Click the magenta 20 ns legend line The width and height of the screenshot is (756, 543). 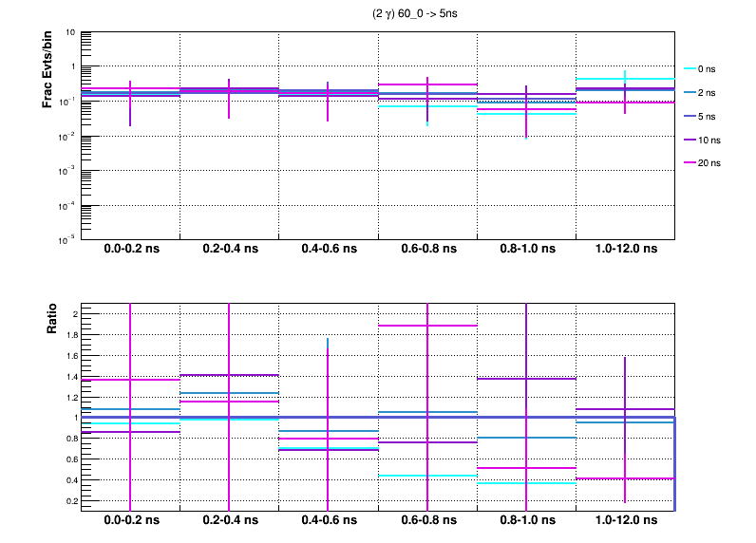pyautogui.click(x=690, y=163)
